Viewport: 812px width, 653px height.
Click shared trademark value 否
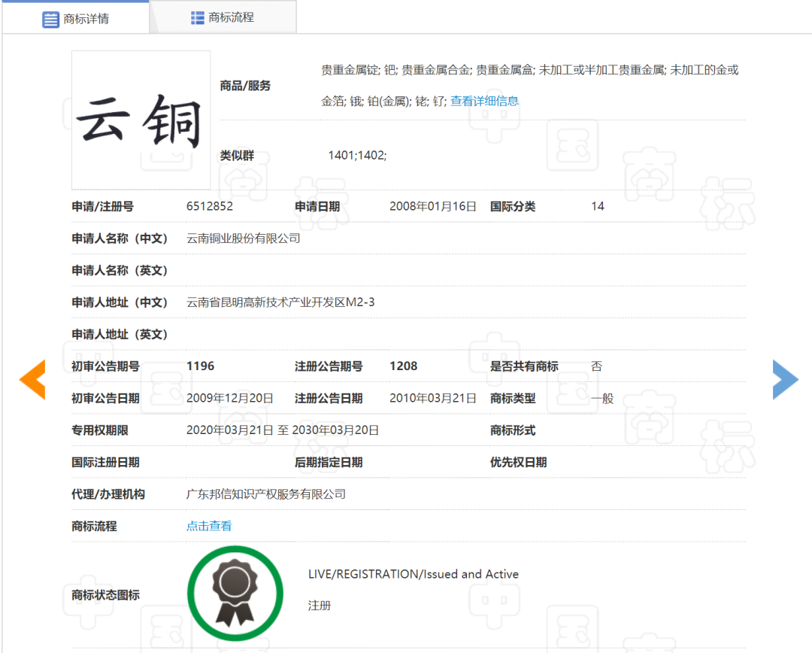(596, 366)
